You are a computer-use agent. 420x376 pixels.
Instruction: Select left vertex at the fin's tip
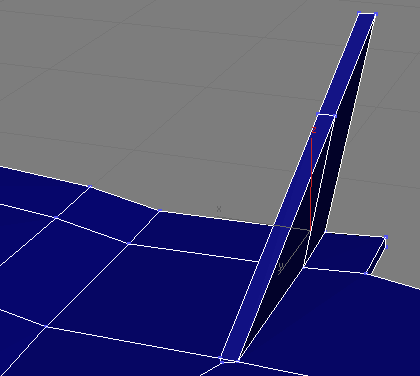point(359,13)
